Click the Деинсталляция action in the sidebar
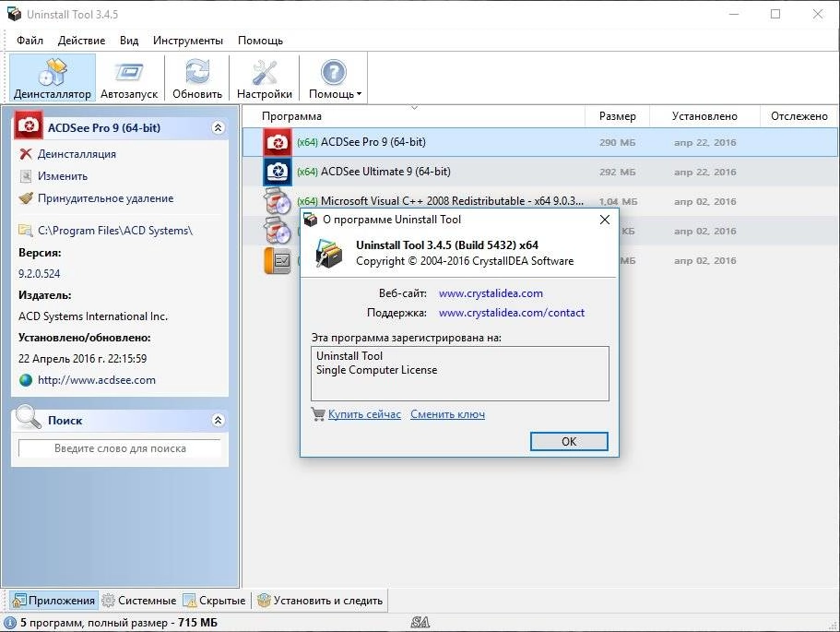The image size is (840, 632). 77,154
